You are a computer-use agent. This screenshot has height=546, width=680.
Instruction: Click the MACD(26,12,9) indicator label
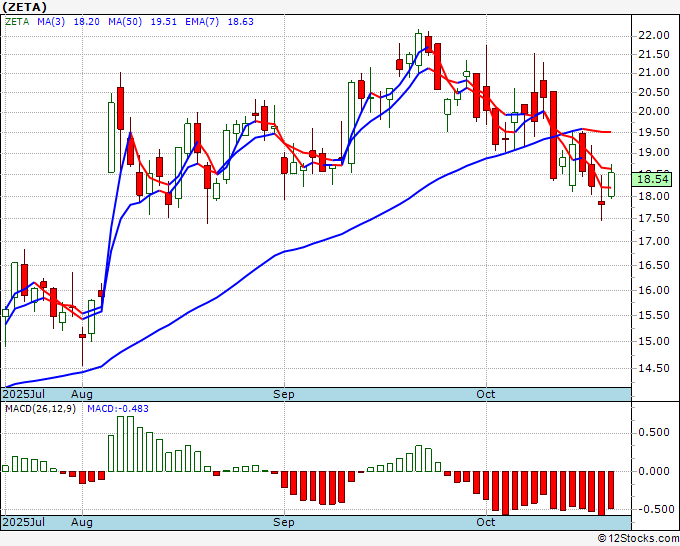40,409
